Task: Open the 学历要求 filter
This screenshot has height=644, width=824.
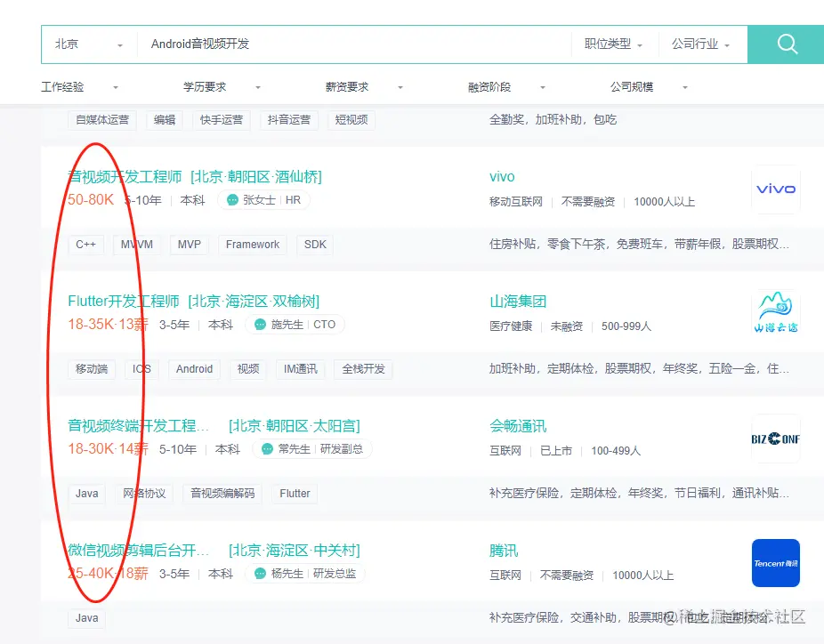Action: (222, 87)
